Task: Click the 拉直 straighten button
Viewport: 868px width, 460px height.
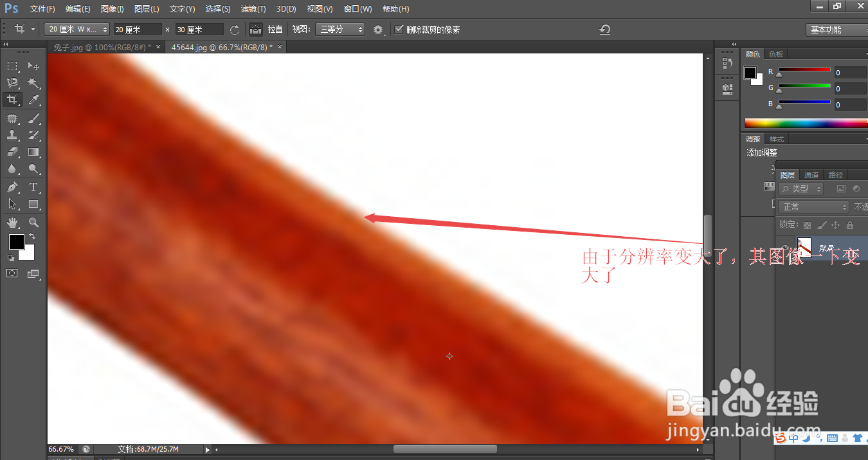Action: [275, 30]
